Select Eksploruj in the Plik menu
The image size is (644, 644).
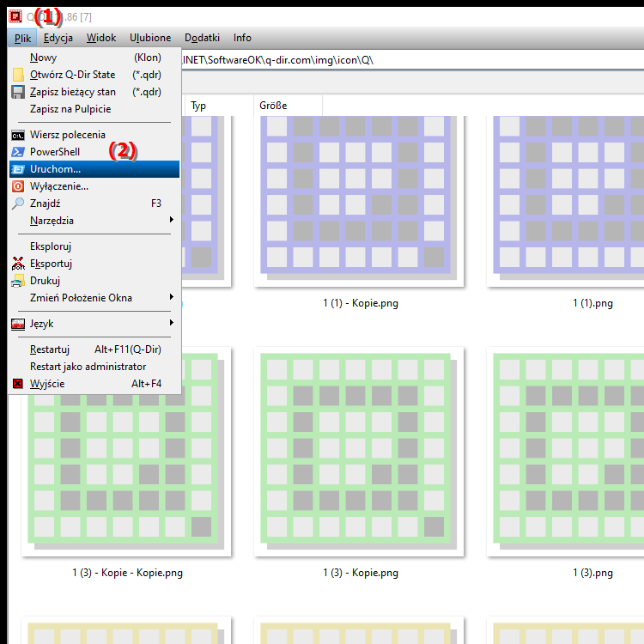(94, 246)
